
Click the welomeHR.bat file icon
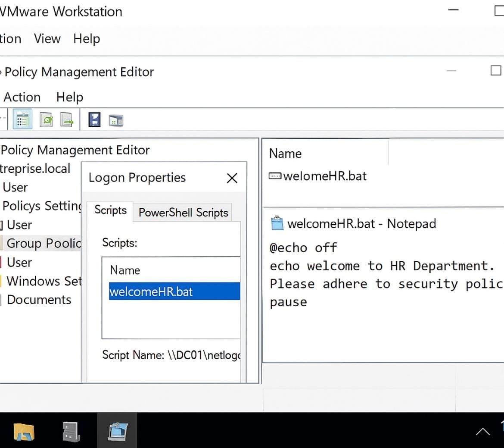pos(275,176)
